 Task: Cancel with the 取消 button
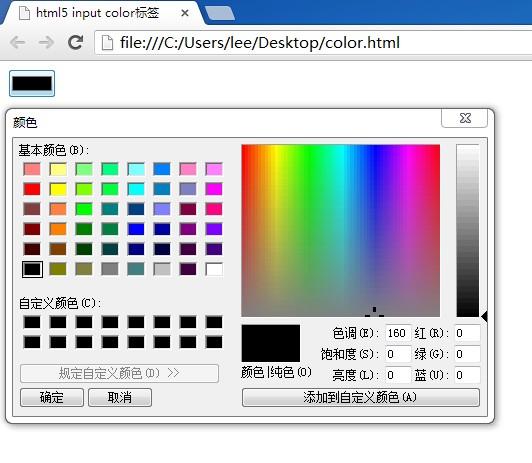coord(120,397)
